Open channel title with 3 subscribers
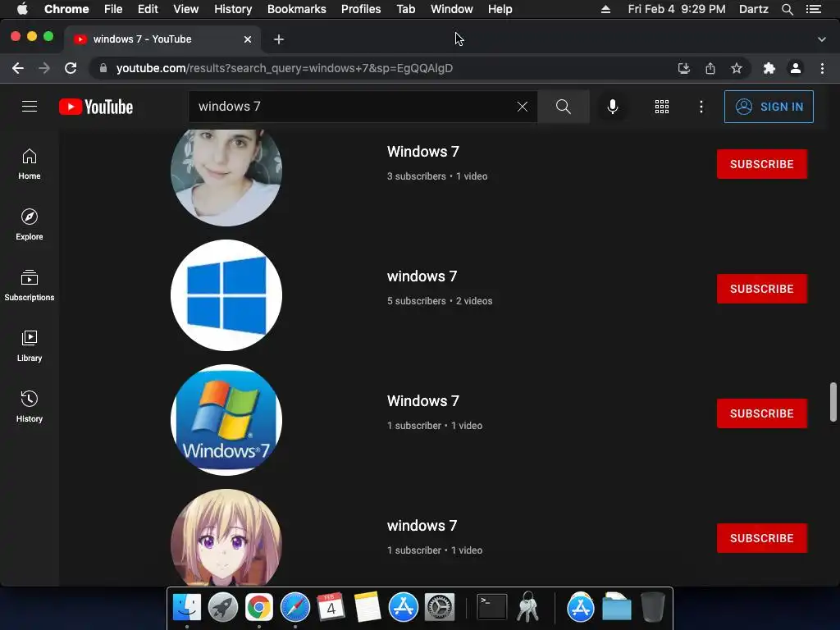840x630 pixels. 423,152
